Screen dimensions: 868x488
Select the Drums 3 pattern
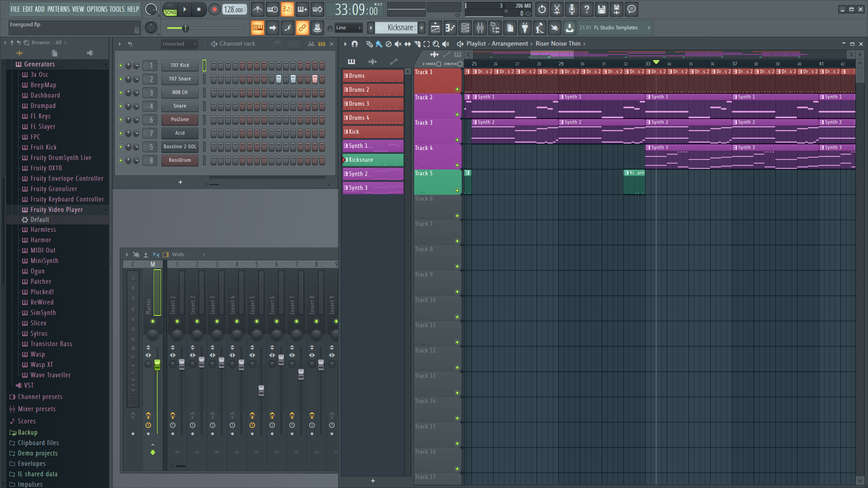click(x=373, y=104)
